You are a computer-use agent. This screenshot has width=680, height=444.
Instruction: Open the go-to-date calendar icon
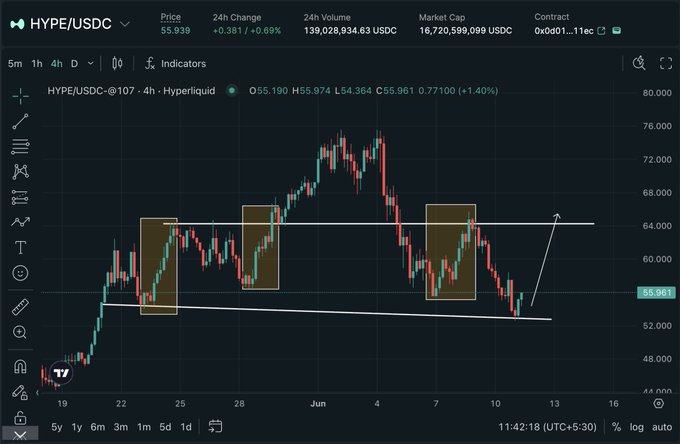point(215,427)
